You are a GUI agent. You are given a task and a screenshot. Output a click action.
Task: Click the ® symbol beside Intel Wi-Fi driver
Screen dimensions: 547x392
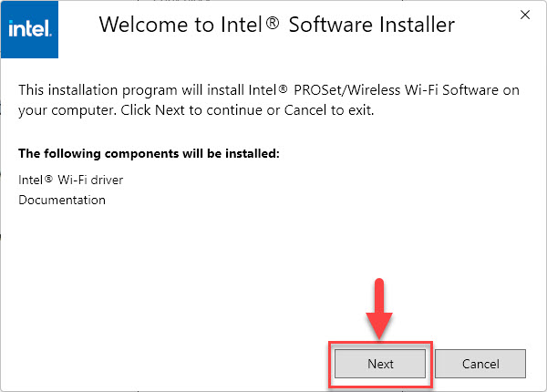(48, 179)
